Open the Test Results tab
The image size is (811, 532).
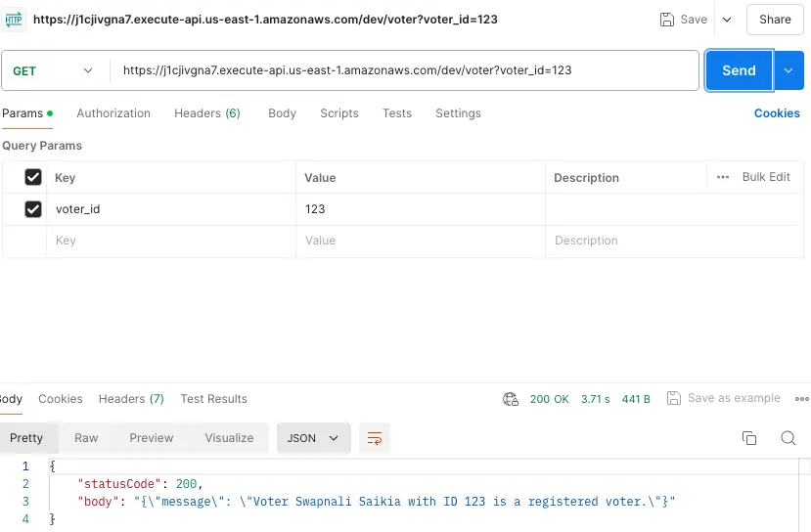213,399
